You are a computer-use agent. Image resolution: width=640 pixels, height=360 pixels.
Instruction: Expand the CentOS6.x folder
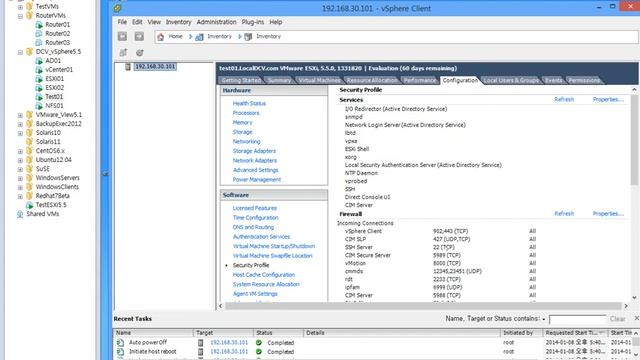[20, 151]
